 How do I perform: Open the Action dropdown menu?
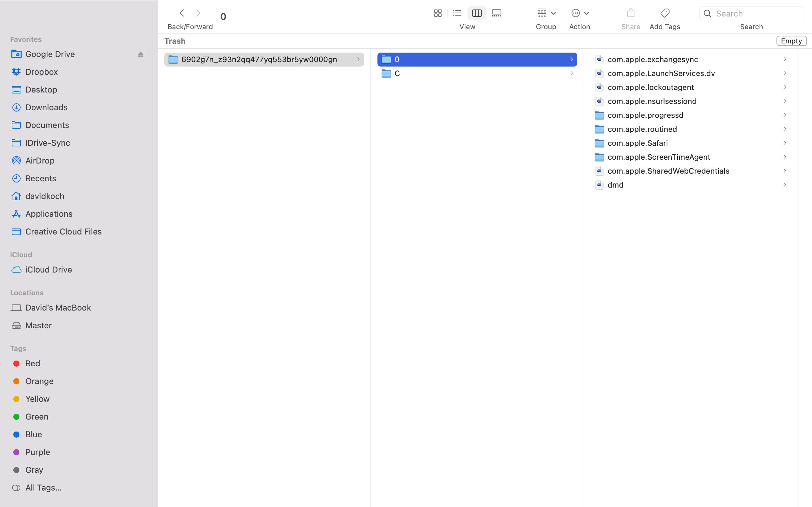[x=580, y=13]
